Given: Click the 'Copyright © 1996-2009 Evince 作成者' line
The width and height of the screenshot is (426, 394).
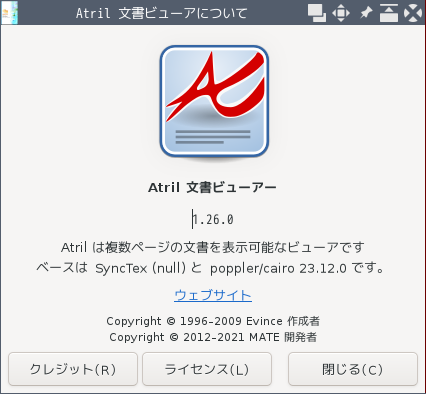Looking at the screenshot, I should pos(213,321).
